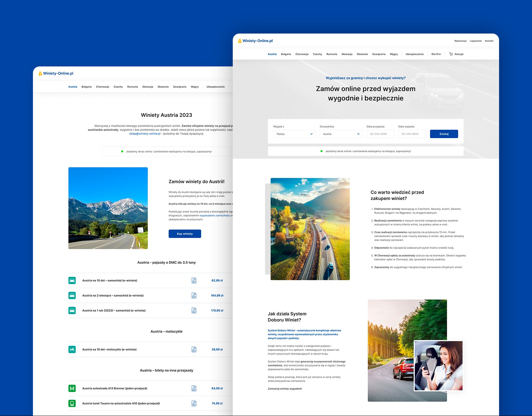The image size is (532, 416).
Task: Click PDF icon for Austria 2 miesiące samochód
Action: (x=194, y=296)
